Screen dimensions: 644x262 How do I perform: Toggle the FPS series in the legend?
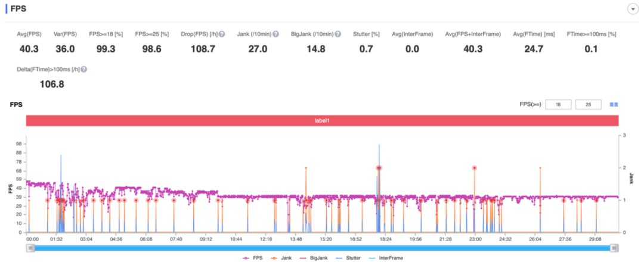point(252,258)
